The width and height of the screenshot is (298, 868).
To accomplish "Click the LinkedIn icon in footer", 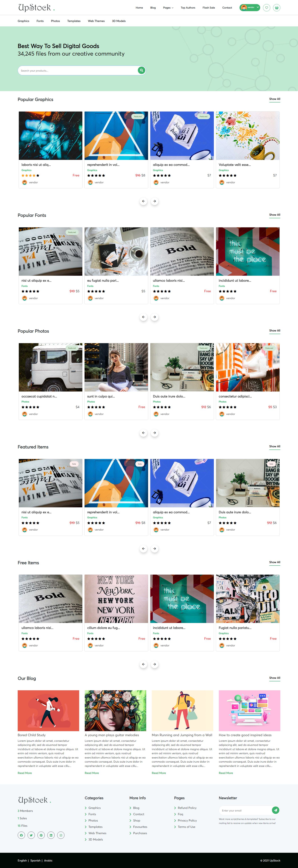I will pos(51,835).
